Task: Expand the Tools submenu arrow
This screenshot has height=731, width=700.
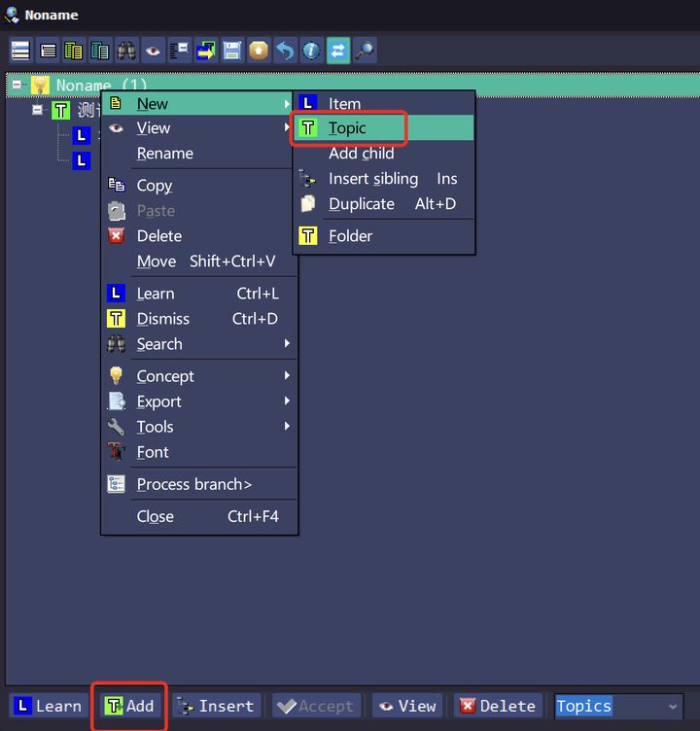Action: coord(287,426)
